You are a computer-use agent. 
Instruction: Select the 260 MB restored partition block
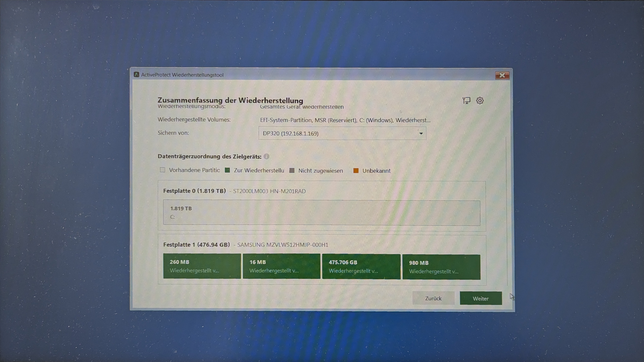(x=202, y=266)
